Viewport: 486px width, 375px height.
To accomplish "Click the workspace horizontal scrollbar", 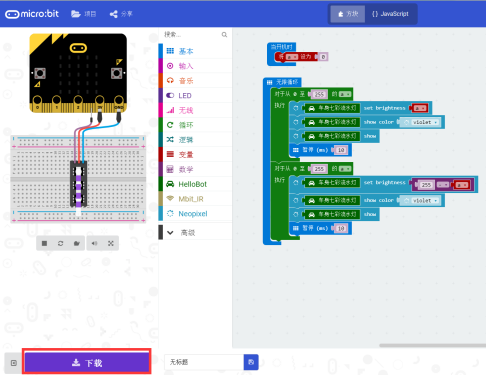I will click(x=432, y=345).
